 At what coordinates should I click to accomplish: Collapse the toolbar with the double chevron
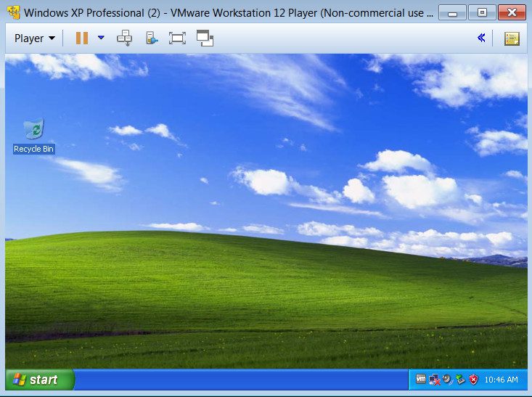481,38
